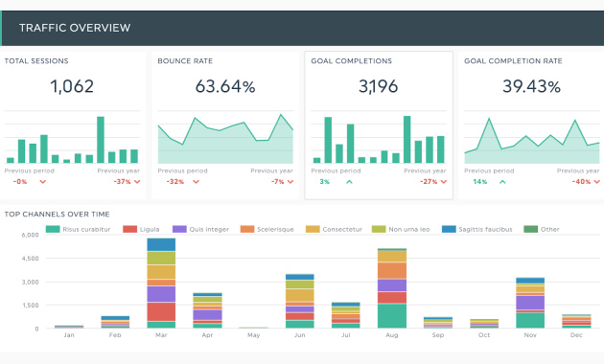Click the Mar axis label
This screenshot has height=364, width=604.
(x=161, y=335)
